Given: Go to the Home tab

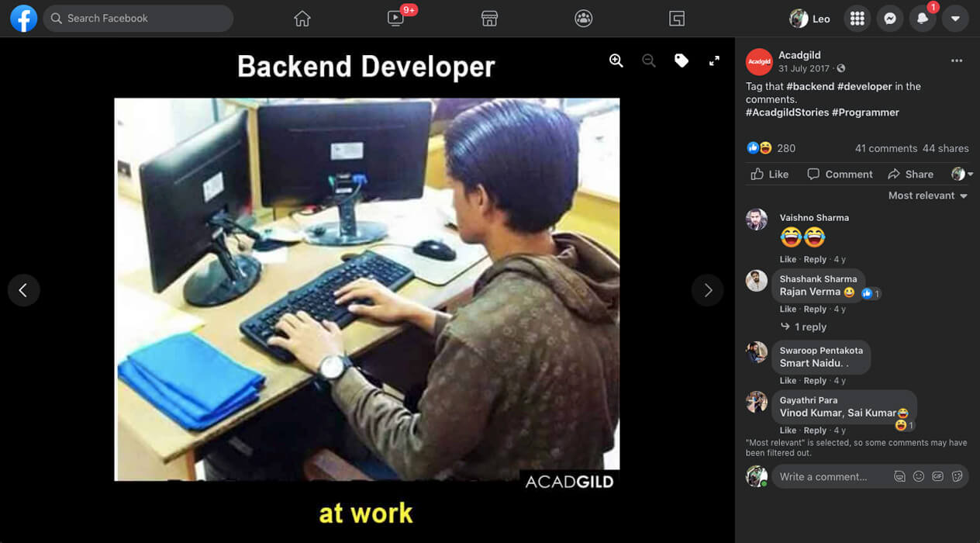Looking at the screenshot, I should pos(302,19).
